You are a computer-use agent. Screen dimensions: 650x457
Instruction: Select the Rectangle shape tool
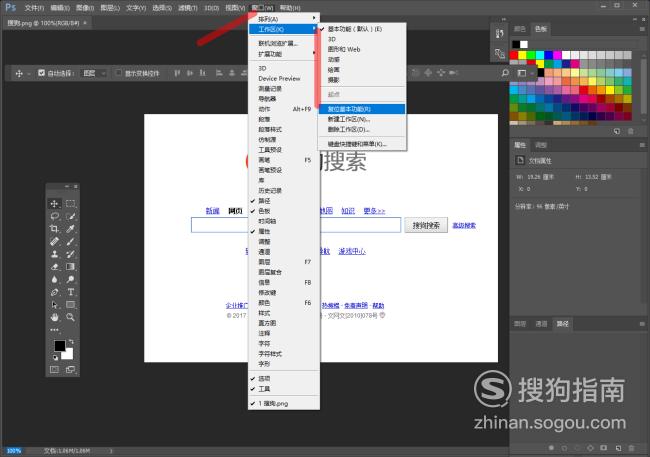71,305
